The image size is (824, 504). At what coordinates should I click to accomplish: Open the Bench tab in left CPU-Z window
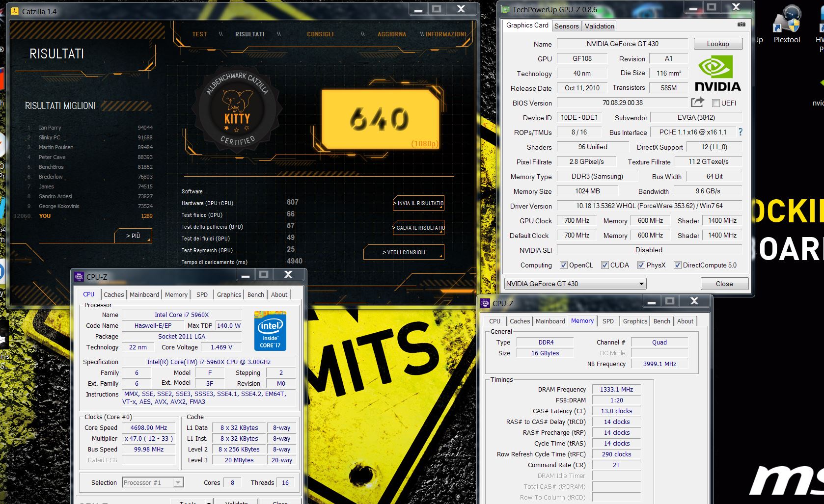256,294
